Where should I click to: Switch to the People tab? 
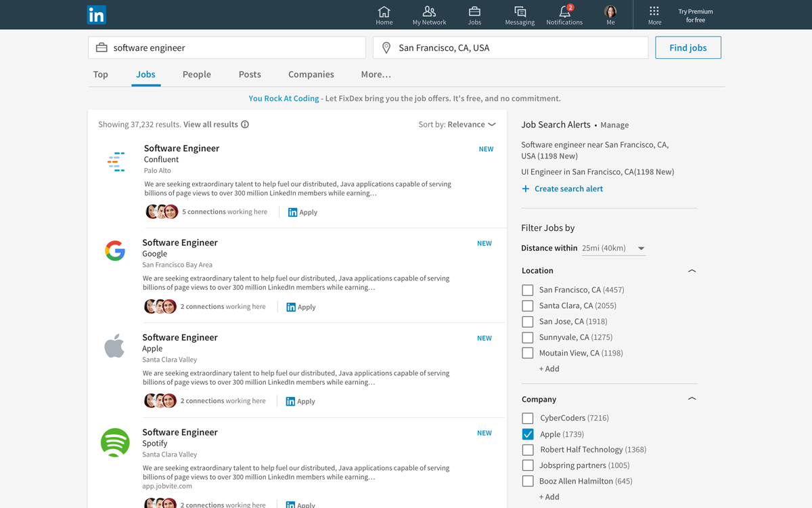point(197,75)
